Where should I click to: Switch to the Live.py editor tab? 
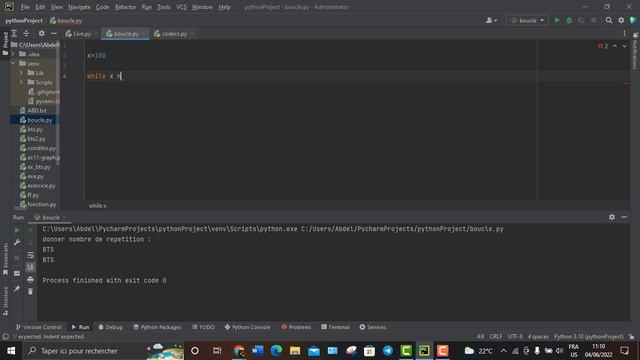[x=82, y=34]
